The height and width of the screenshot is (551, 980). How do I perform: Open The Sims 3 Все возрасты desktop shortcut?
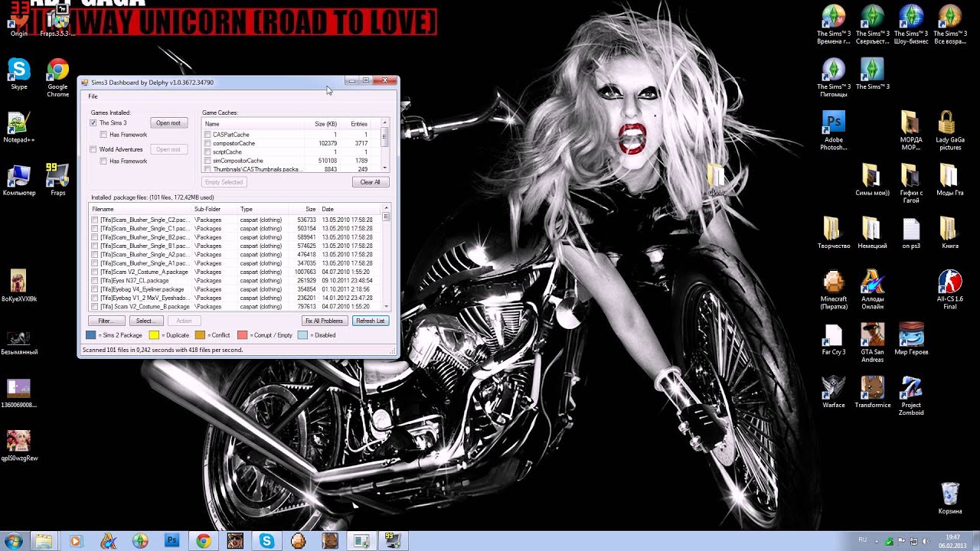pyautogui.click(x=950, y=24)
